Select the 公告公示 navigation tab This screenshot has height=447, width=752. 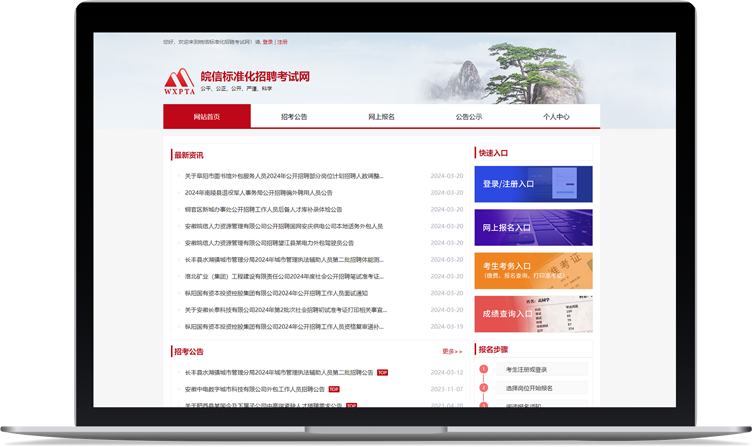click(469, 117)
